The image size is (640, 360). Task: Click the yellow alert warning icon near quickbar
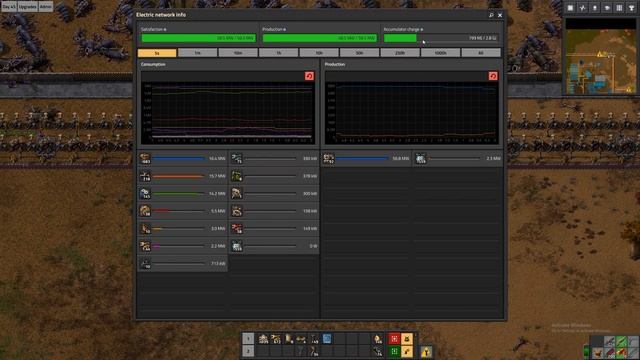coord(426,351)
